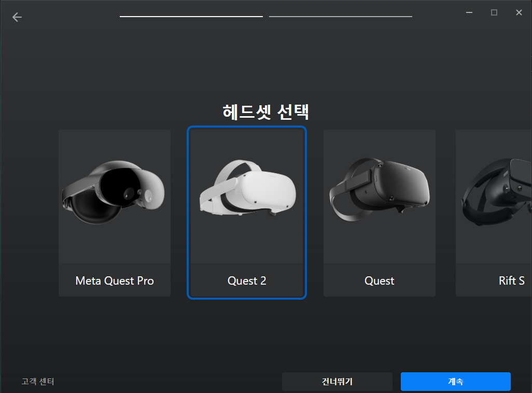The width and height of the screenshot is (532, 393).
Task: Continue with the blue 계속 button
Action: pyautogui.click(x=456, y=382)
